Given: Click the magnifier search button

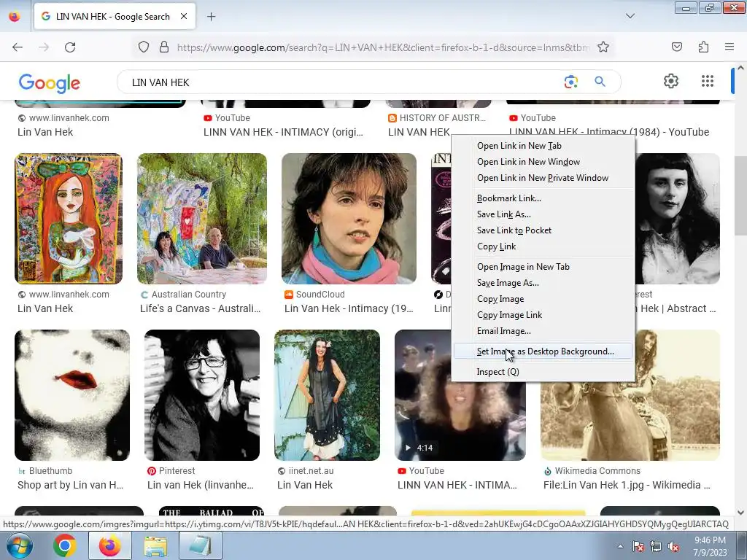Looking at the screenshot, I should point(600,82).
